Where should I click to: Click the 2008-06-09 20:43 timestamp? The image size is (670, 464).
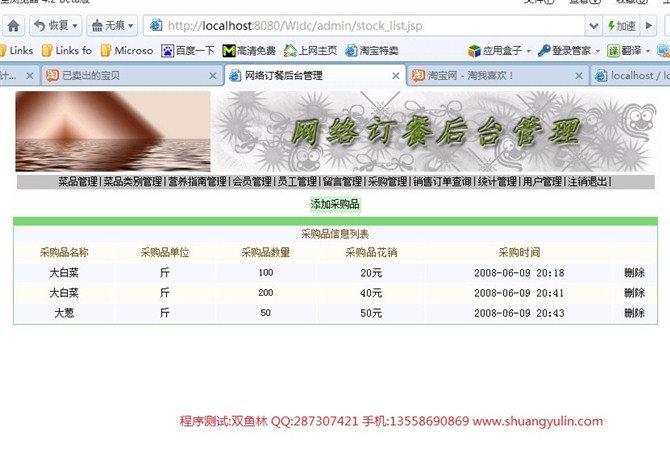point(519,313)
